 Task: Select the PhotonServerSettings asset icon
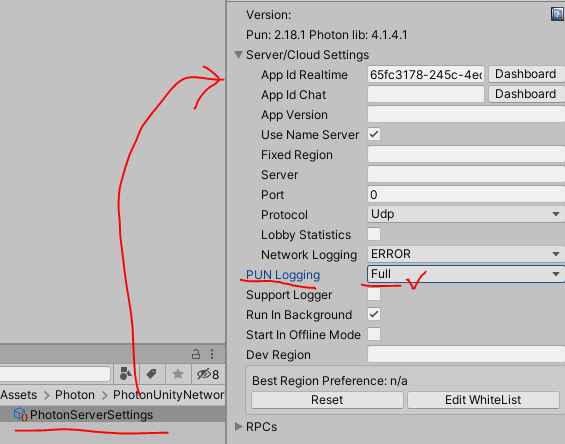[x=20, y=414]
